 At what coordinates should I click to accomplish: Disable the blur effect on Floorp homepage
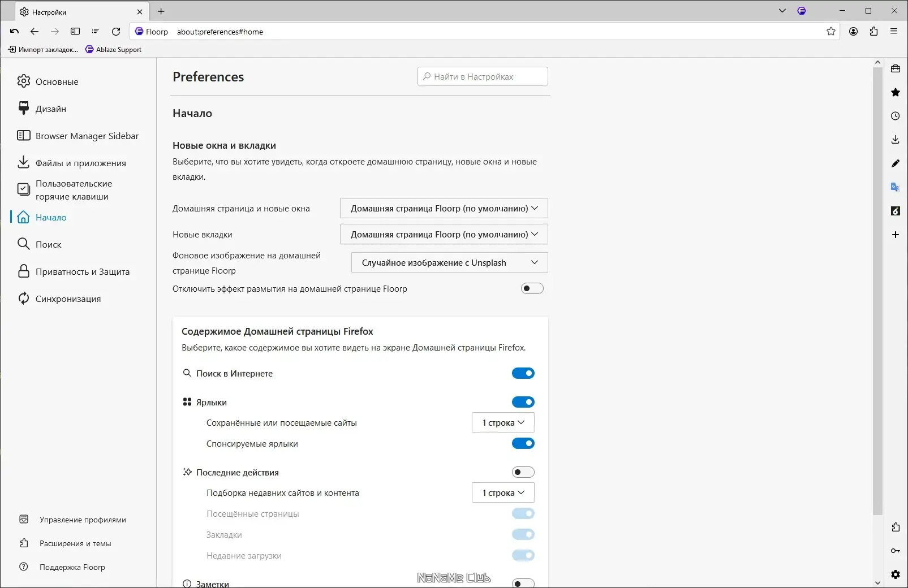pos(531,288)
